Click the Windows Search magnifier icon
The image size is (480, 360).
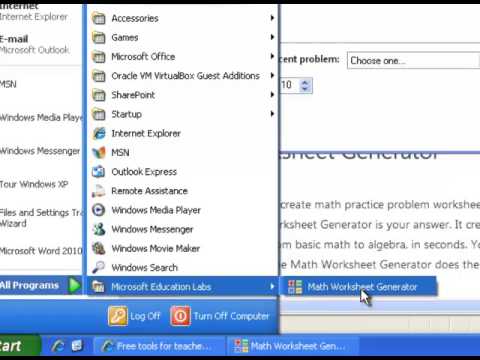click(99, 267)
